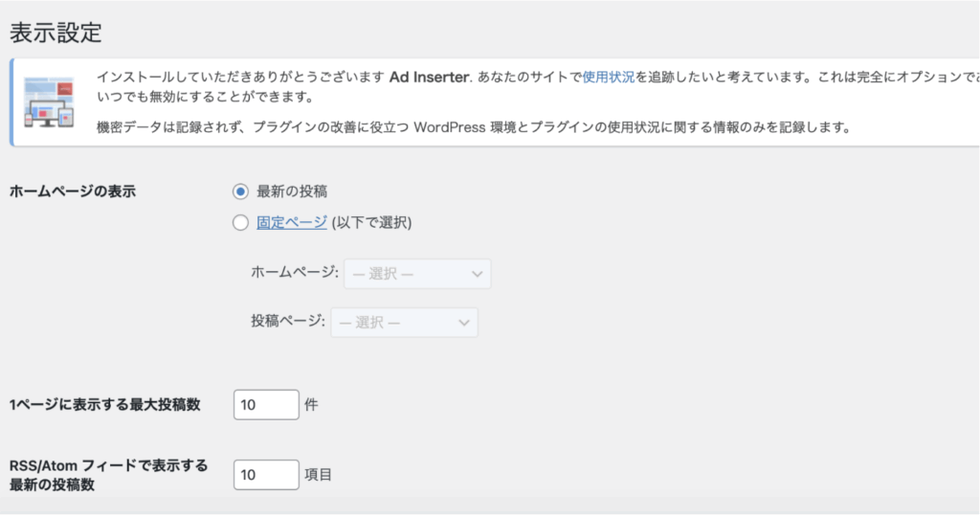Screen dimensions: 980x517
Task: Follow the 固定ページ hyperlink
Action: tap(292, 223)
